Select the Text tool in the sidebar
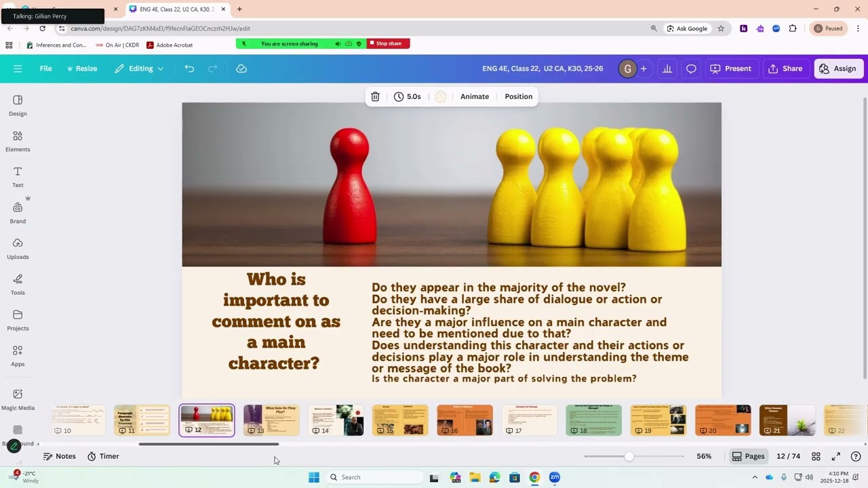Screen dimensions: 868x488 pyautogui.click(x=18, y=177)
